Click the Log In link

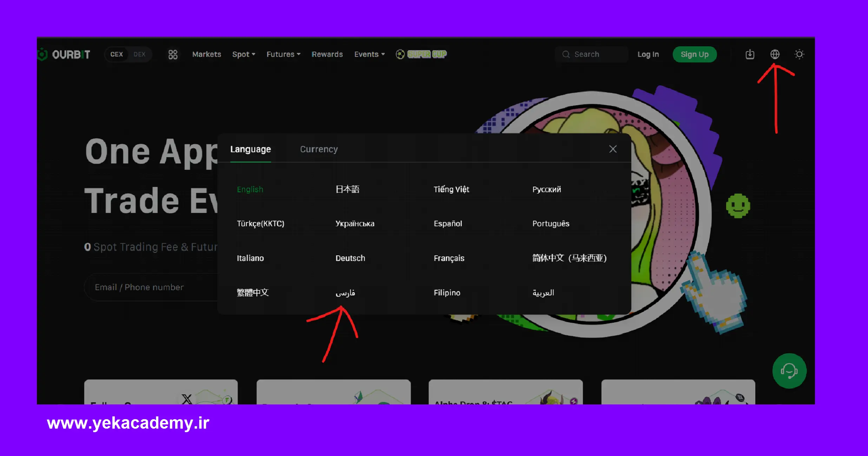[x=648, y=54]
